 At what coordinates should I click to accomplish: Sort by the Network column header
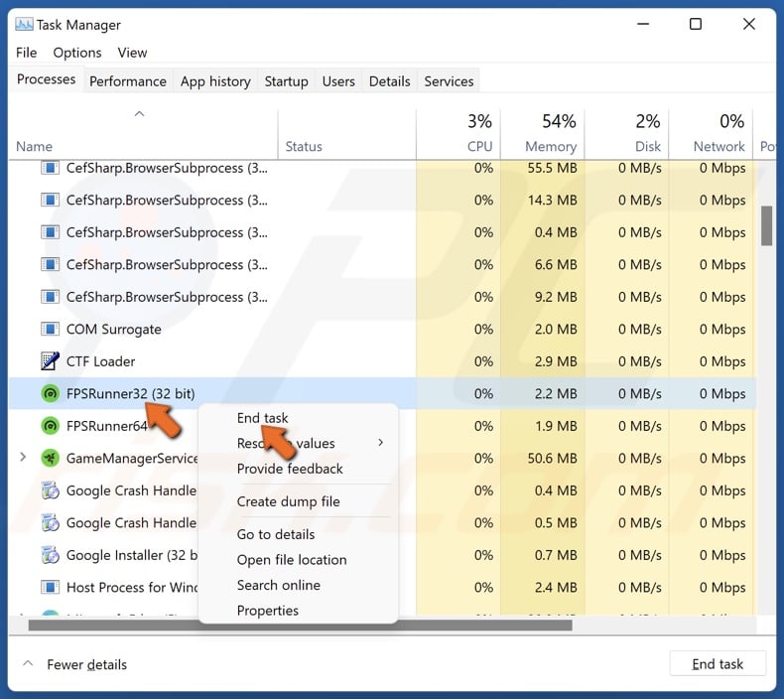click(x=711, y=134)
